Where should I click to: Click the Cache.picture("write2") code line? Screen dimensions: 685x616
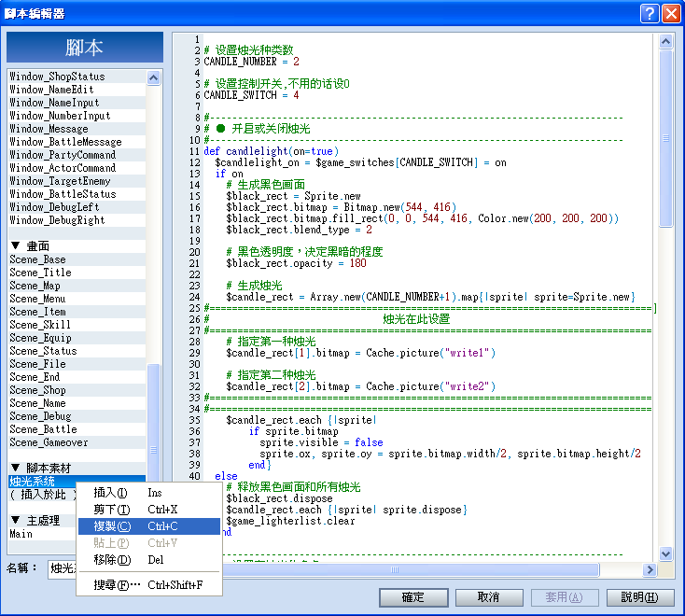pos(361,386)
